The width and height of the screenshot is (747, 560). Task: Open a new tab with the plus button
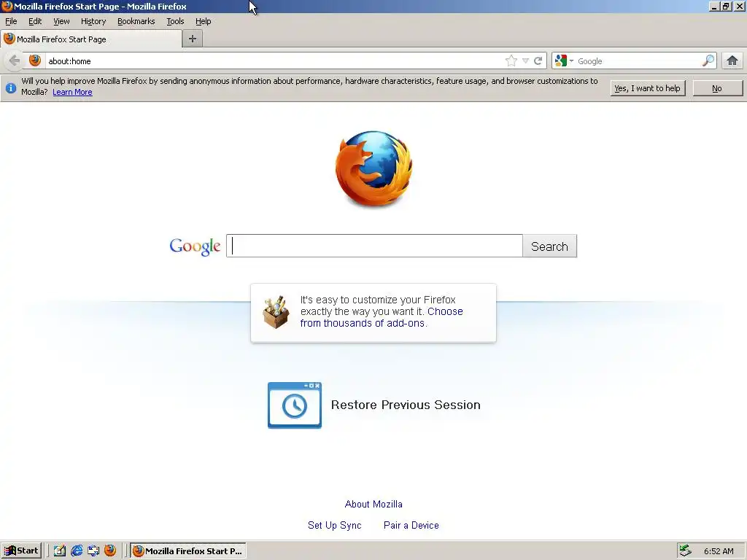click(193, 39)
